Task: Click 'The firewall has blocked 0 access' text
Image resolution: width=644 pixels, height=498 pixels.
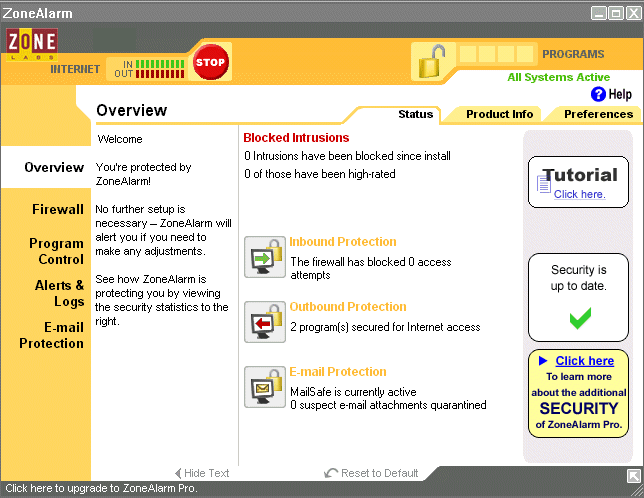Action: 371,262
